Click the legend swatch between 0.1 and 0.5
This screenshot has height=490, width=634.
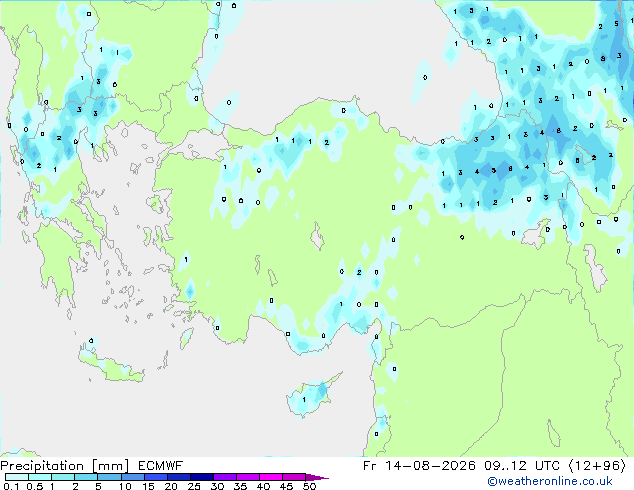coord(17,477)
